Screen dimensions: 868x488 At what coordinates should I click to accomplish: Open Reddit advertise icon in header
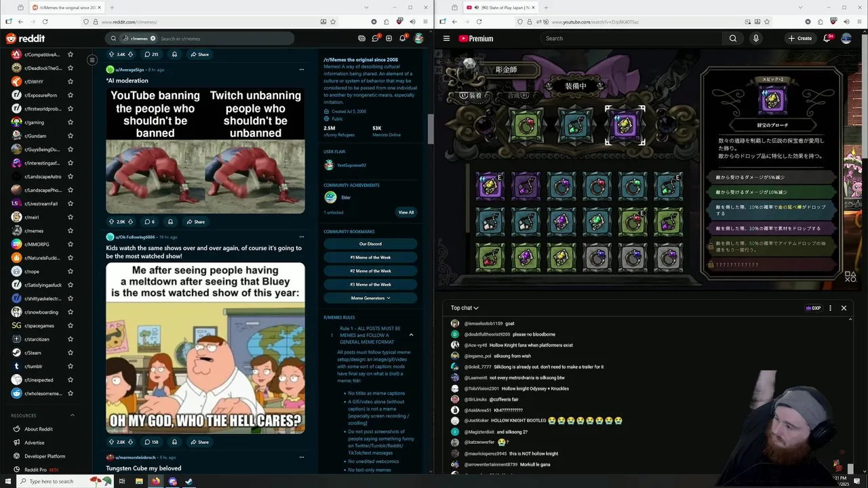tap(361, 39)
